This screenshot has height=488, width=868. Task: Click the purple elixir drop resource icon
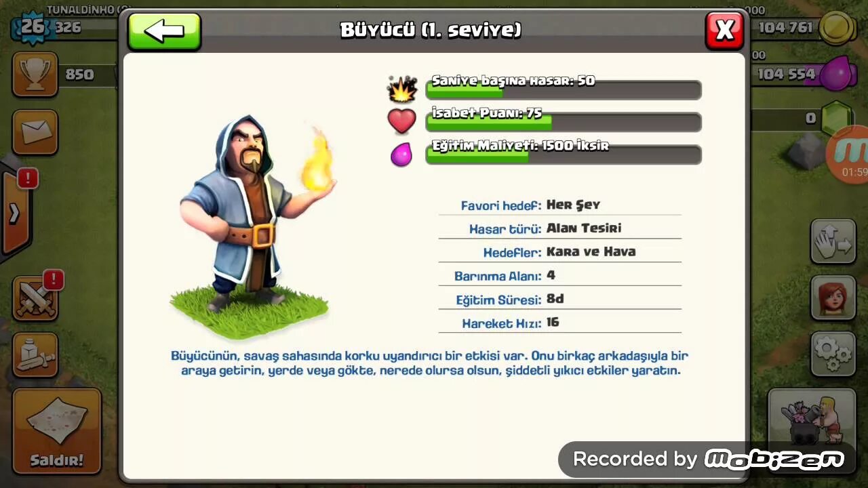click(x=838, y=74)
